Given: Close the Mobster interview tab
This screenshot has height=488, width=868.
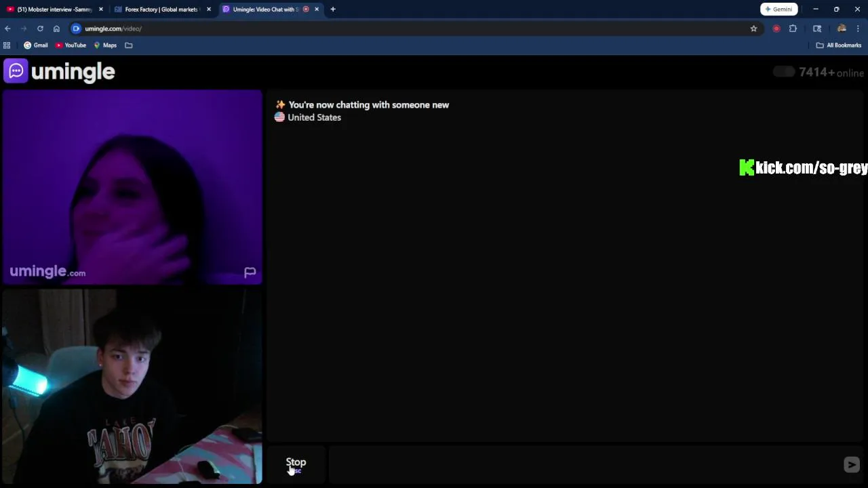Looking at the screenshot, I should click(101, 9).
